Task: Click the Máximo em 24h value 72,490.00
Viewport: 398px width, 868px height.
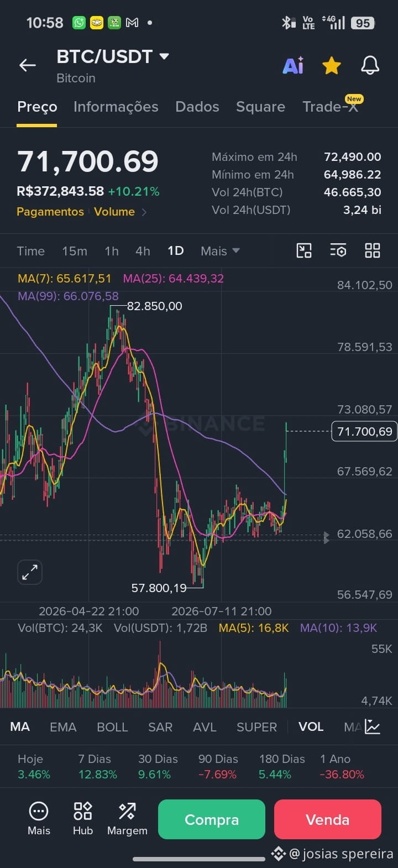Action: 353,157
